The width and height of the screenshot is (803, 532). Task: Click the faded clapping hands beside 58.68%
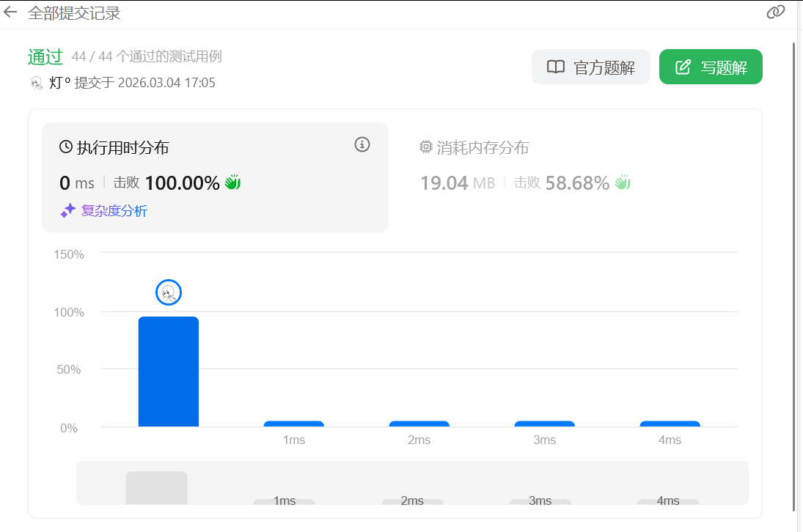[623, 182]
